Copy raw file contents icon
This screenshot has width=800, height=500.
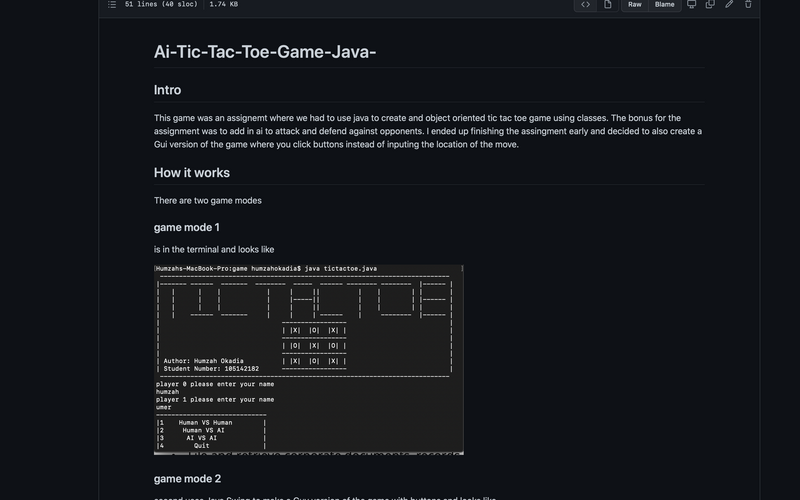point(710,5)
